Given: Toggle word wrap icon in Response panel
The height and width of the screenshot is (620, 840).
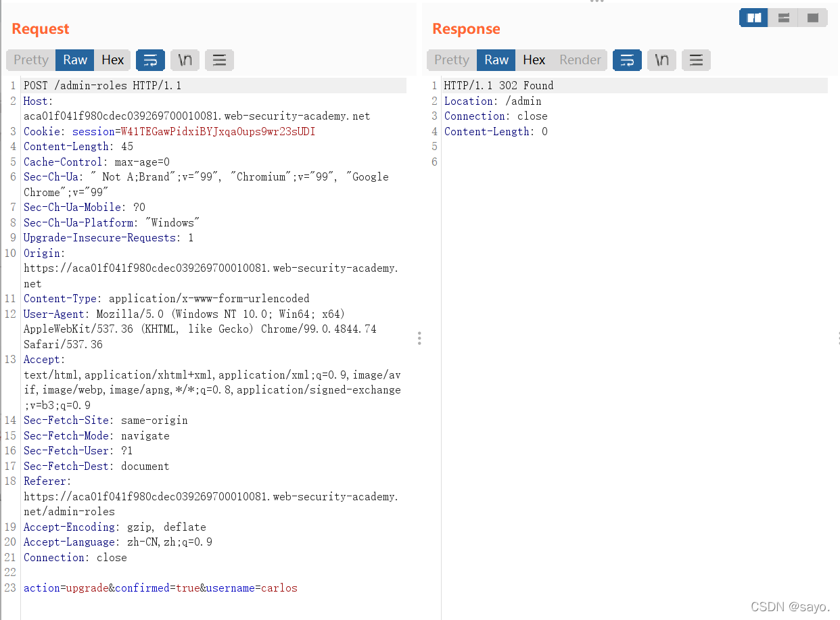Looking at the screenshot, I should tap(628, 60).
